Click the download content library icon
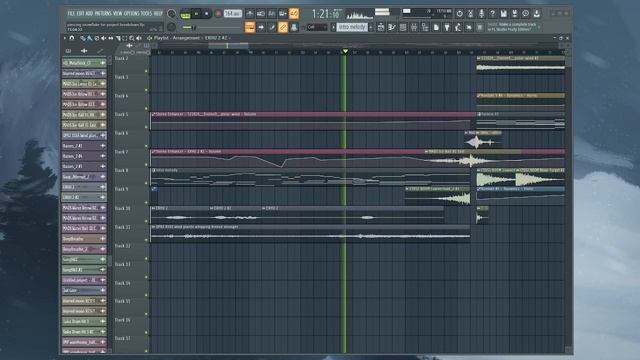 click(537, 13)
